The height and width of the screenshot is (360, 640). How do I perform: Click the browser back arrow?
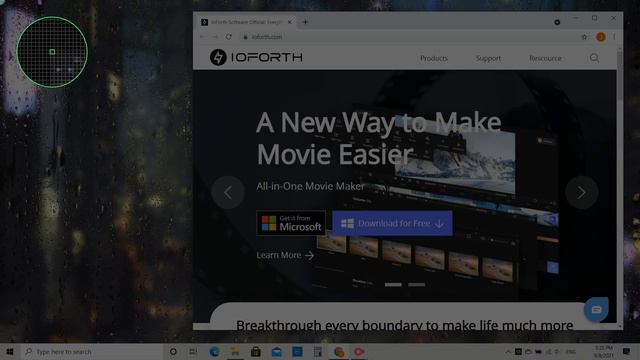[x=202, y=37]
